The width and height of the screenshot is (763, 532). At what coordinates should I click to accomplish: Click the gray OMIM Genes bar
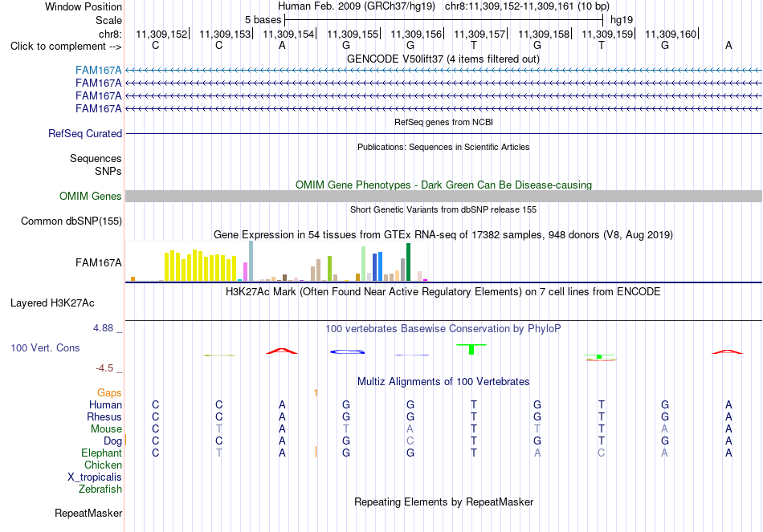point(443,196)
